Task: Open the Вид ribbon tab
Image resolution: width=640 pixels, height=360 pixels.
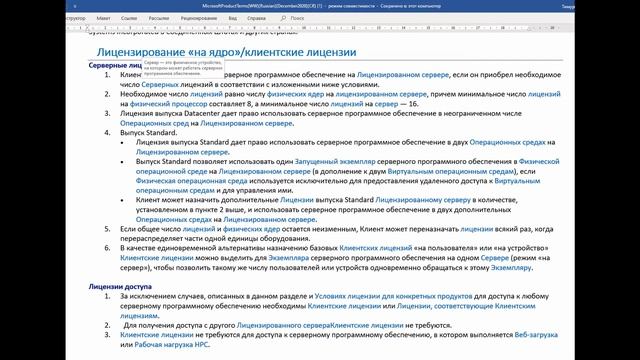Action: [x=232, y=18]
